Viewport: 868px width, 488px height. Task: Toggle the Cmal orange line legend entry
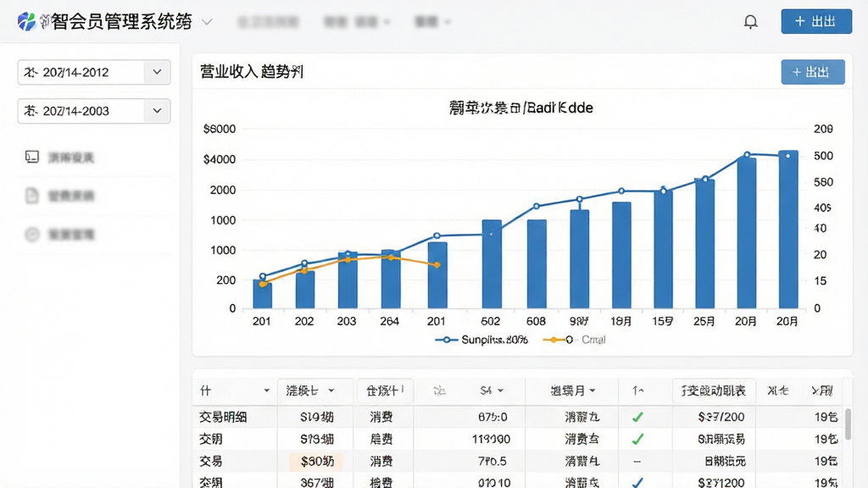[x=574, y=339]
